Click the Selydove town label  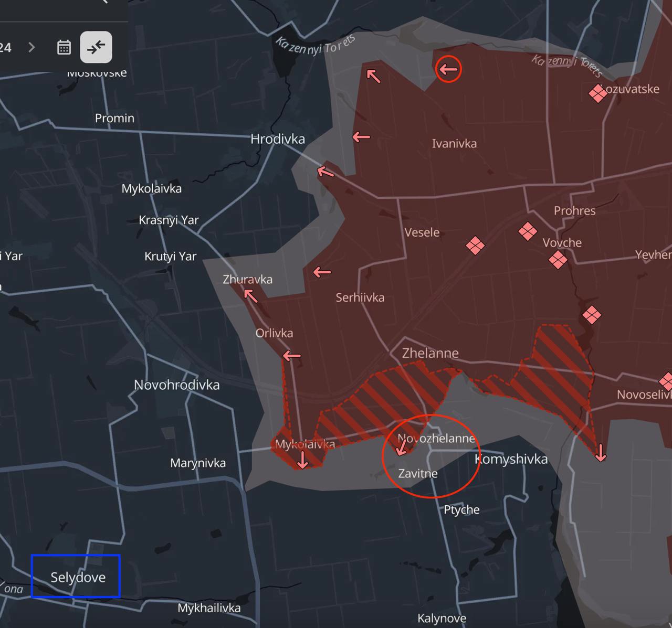click(x=78, y=577)
